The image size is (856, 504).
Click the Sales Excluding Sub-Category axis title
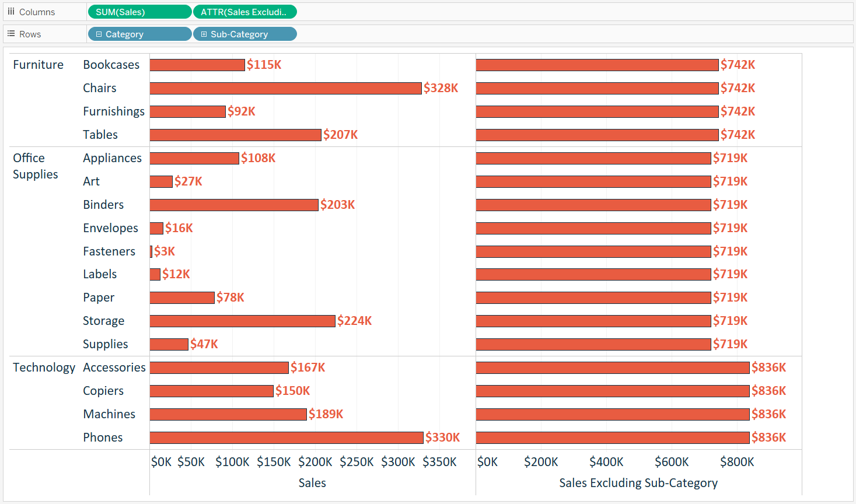[x=638, y=483]
